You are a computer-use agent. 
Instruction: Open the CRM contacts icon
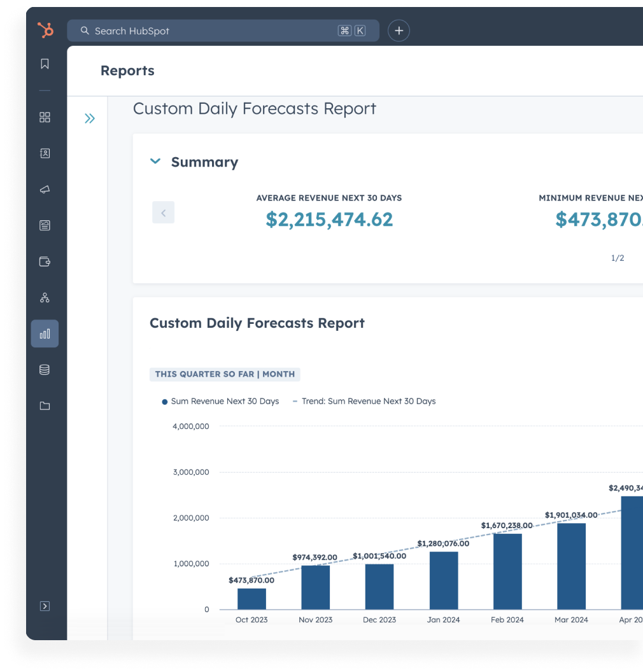(45, 153)
